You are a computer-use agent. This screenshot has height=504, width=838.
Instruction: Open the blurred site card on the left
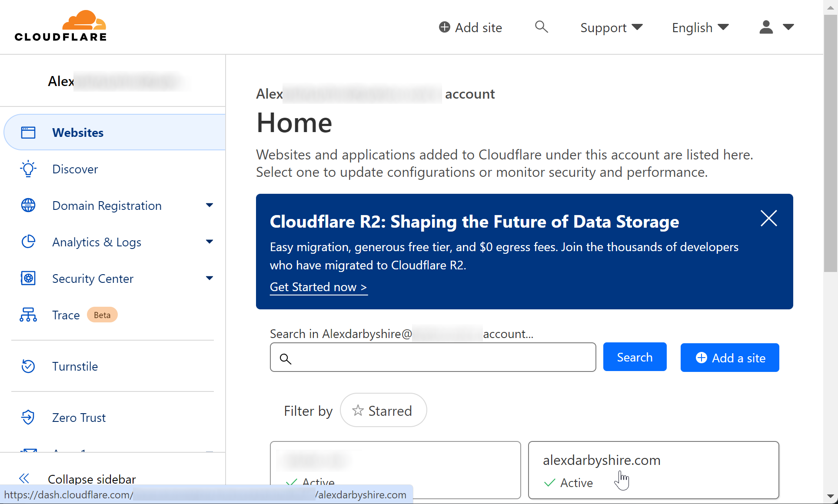point(395,470)
